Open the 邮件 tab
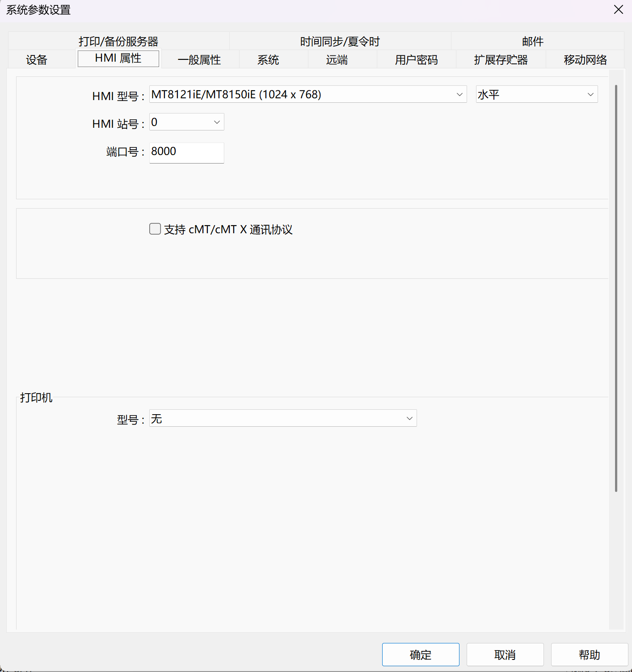 point(533,41)
